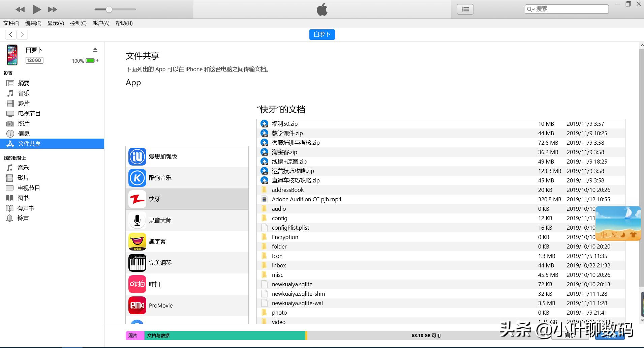
Task: Select the Adobe Audition CC pjb.mp4 file
Action: click(x=306, y=199)
